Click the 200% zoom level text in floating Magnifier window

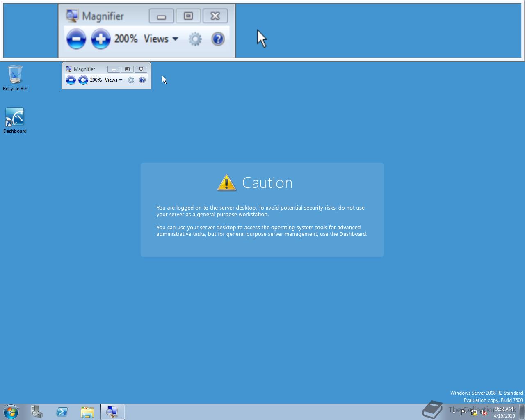96,80
